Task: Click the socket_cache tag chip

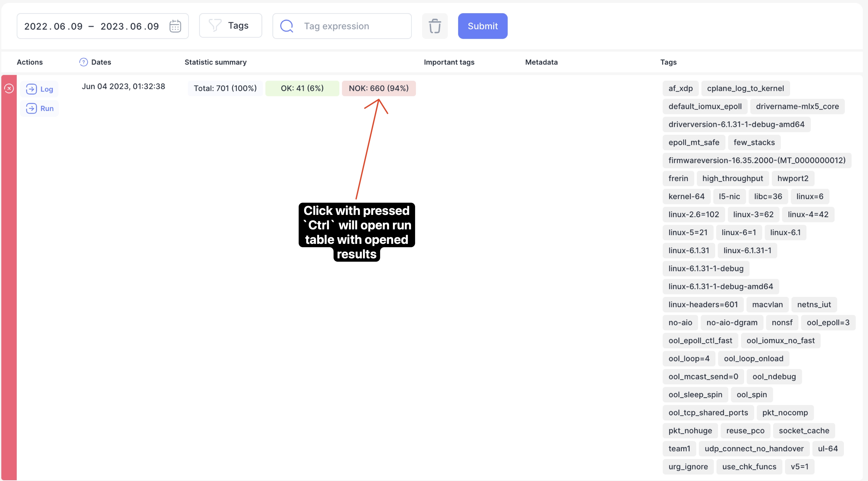Action: click(804, 431)
